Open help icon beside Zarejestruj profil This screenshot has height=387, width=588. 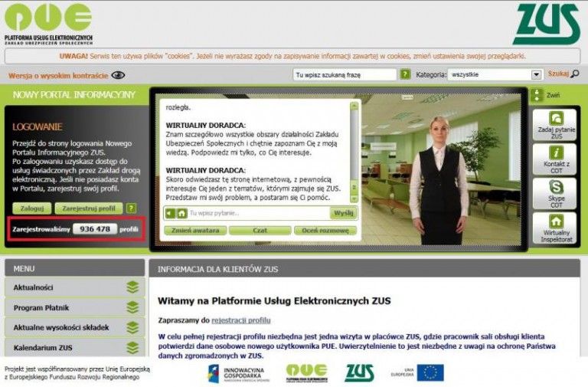pyautogui.click(x=131, y=208)
